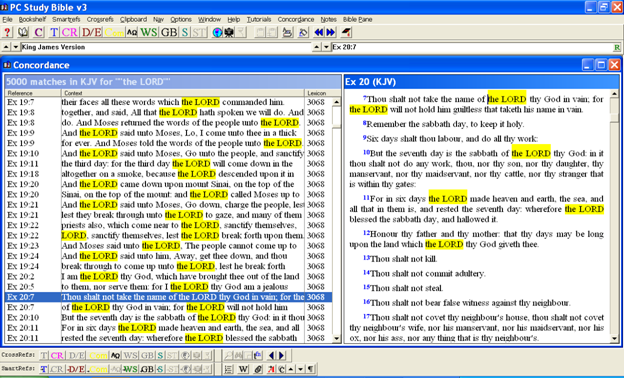Open Concordance with the purple C icon
This screenshot has width=626, height=379.
[x=38, y=32]
